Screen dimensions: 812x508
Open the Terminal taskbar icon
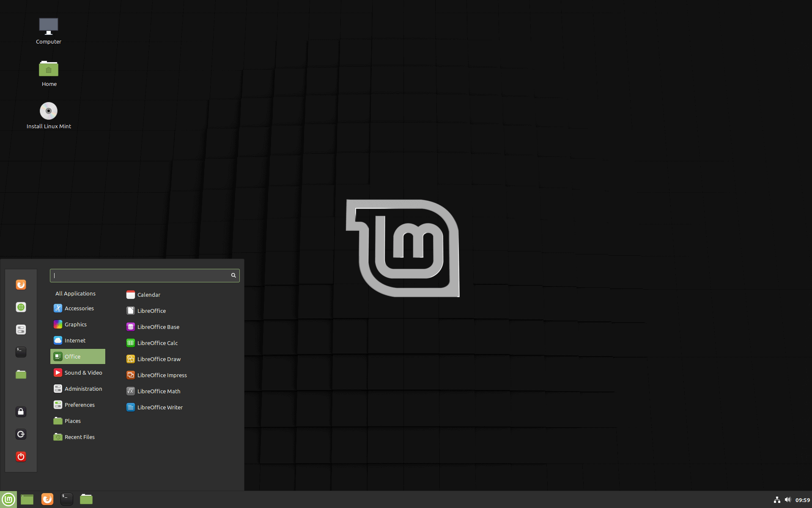[66, 499]
